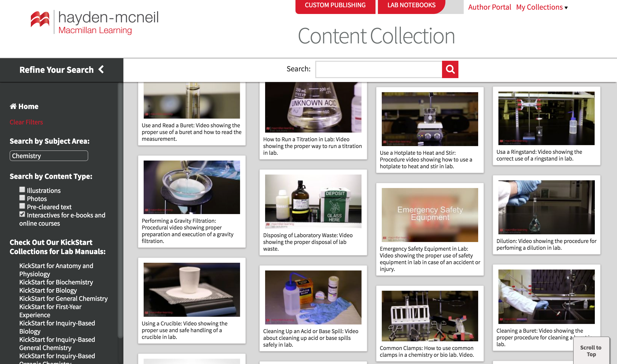Enable the Illustrations checkbox
Screen dimensions: 617x364
point(22,190)
